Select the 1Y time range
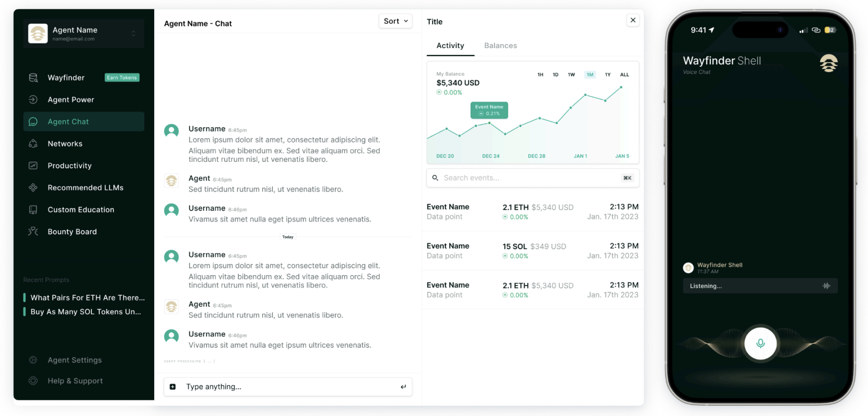868x416 pixels. pyautogui.click(x=608, y=75)
